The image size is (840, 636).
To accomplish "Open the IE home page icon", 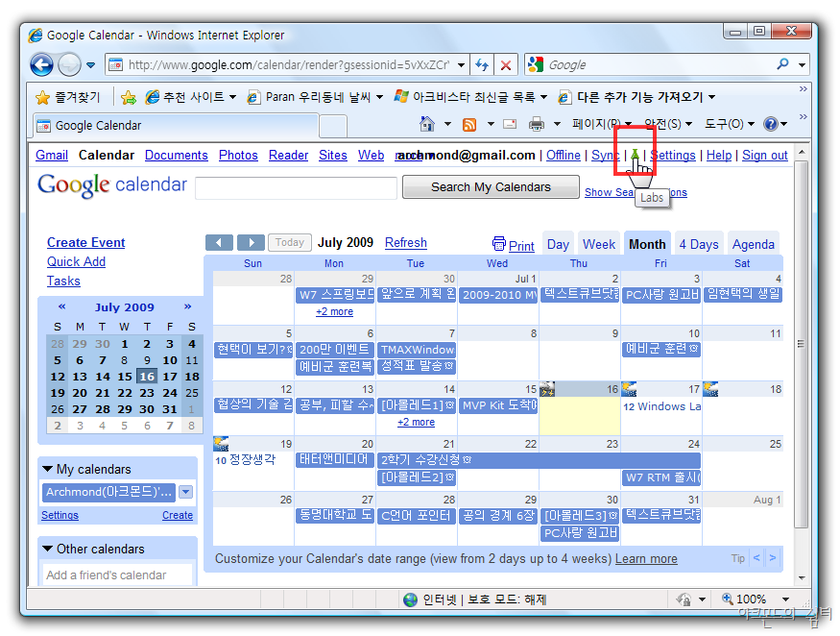I will pyautogui.click(x=428, y=125).
